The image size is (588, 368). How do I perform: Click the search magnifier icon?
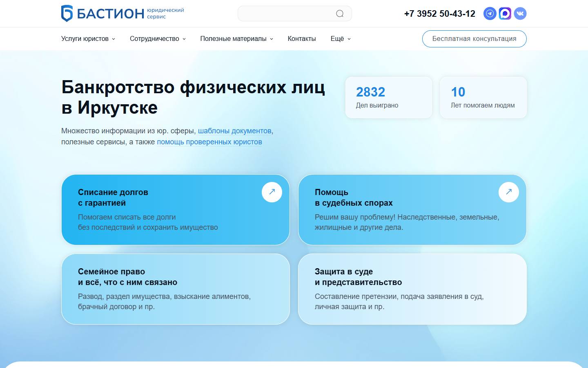pos(340,13)
